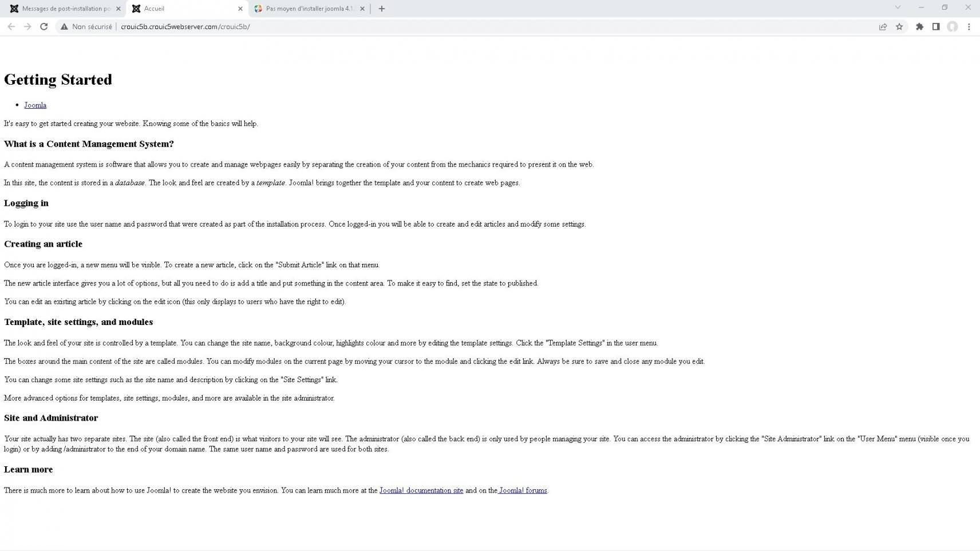
Task: Go forward to the next page
Action: (27, 26)
